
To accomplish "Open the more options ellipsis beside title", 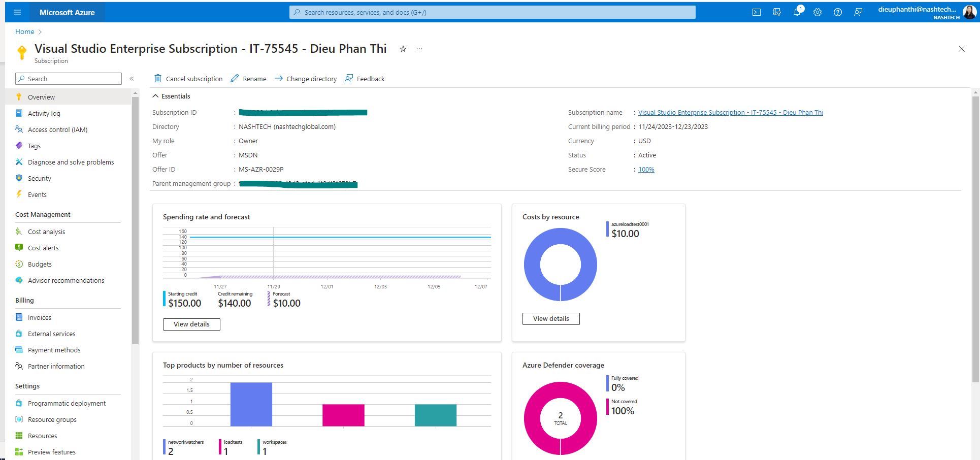I will pyautogui.click(x=419, y=49).
